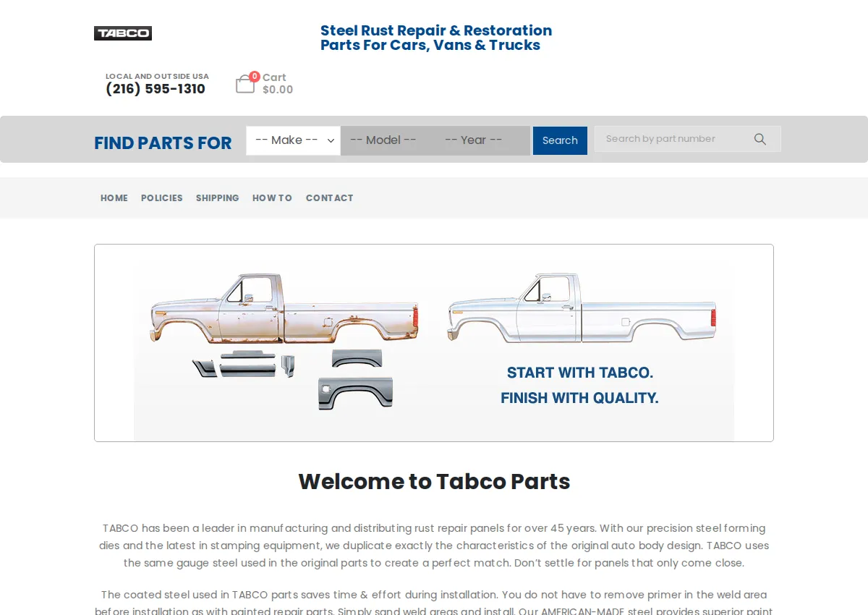
Task: Open the shopping cart bag icon
Action: (x=245, y=84)
